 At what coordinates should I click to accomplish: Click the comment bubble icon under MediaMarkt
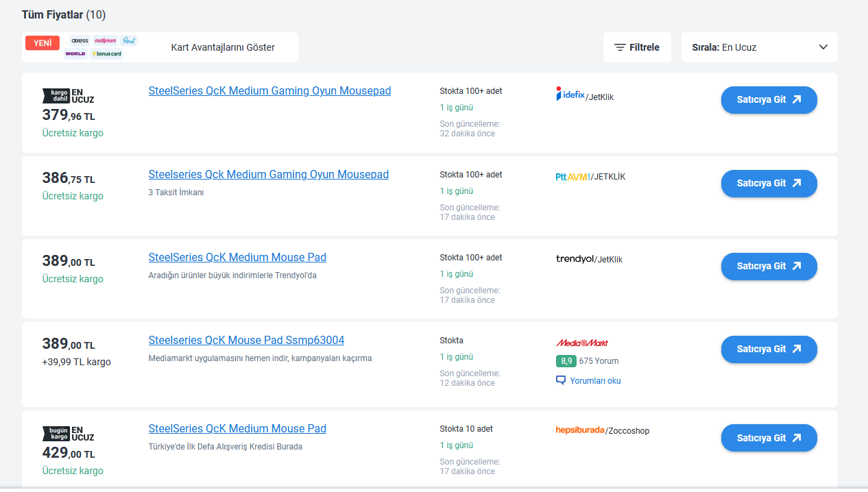(561, 380)
